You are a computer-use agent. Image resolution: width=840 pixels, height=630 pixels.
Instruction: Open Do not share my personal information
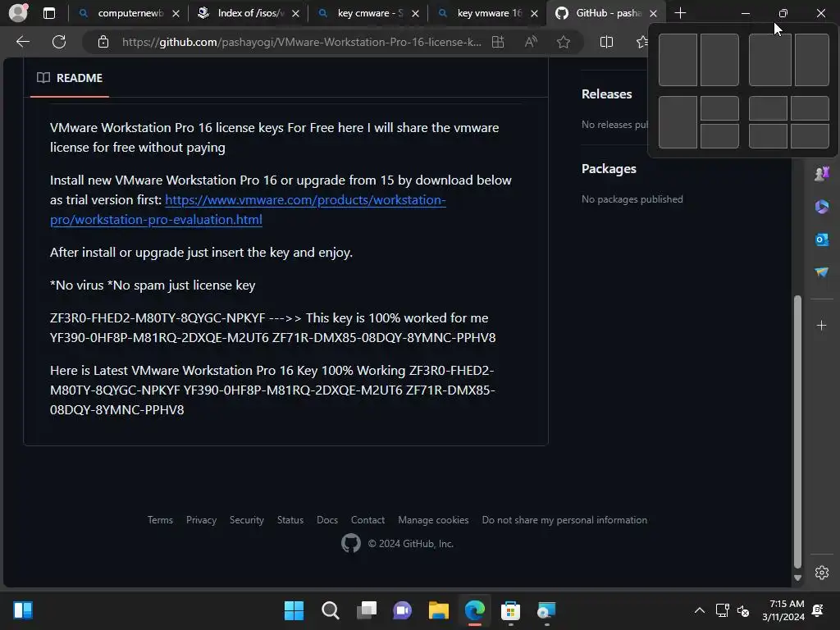click(564, 519)
